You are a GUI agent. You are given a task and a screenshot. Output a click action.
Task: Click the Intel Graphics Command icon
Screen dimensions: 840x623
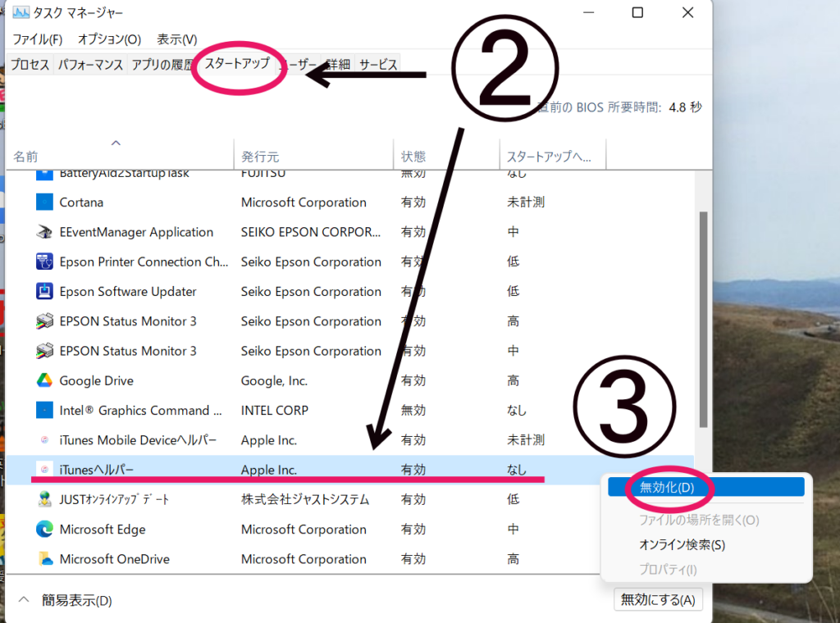(44, 410)
